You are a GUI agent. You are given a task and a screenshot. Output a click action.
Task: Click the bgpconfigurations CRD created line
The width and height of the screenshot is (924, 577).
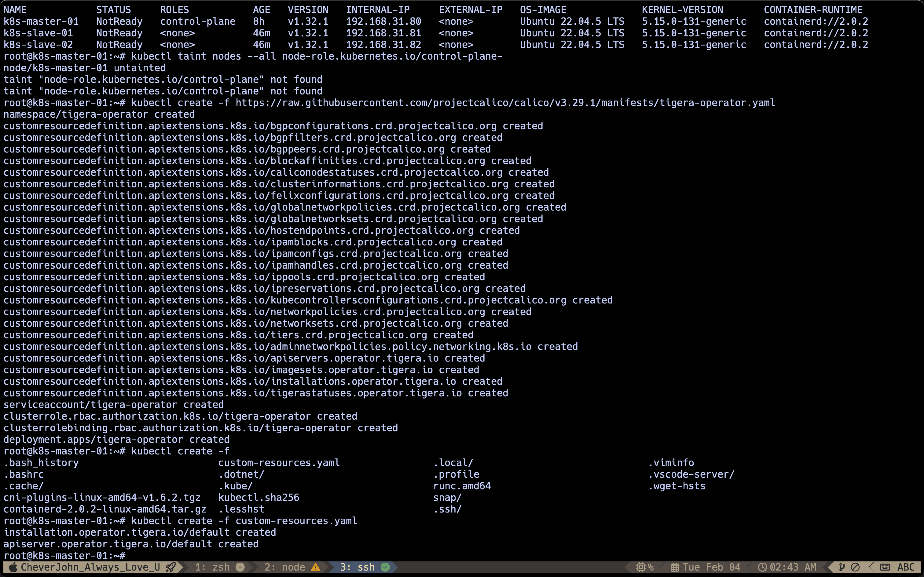(273, 126)
